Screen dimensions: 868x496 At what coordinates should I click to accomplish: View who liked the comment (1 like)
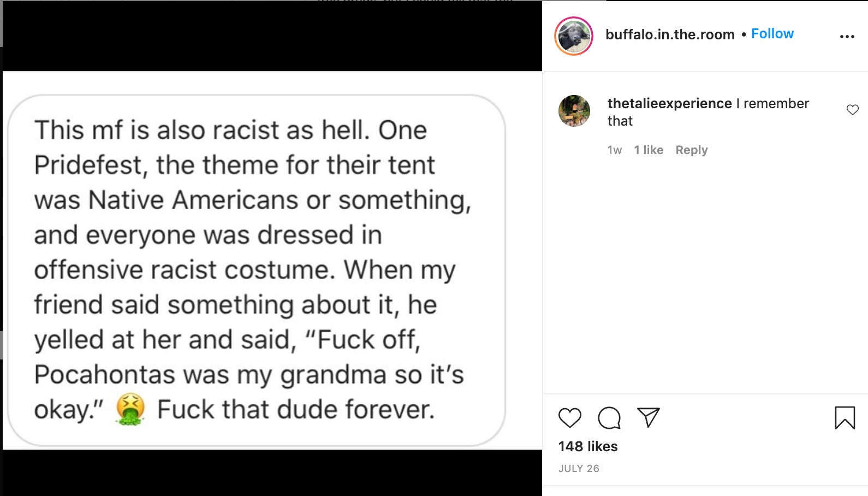pos(649,150)
